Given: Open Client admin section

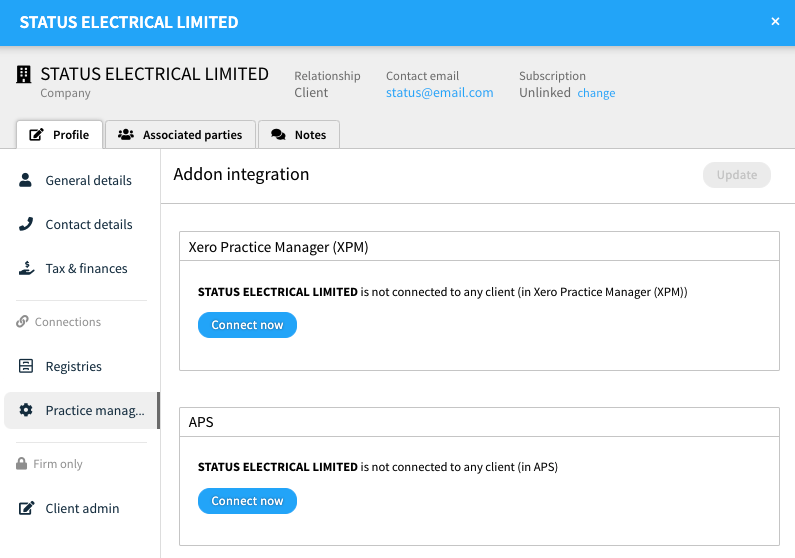Looking at the screenshot, I should click(x=81, y=508).
